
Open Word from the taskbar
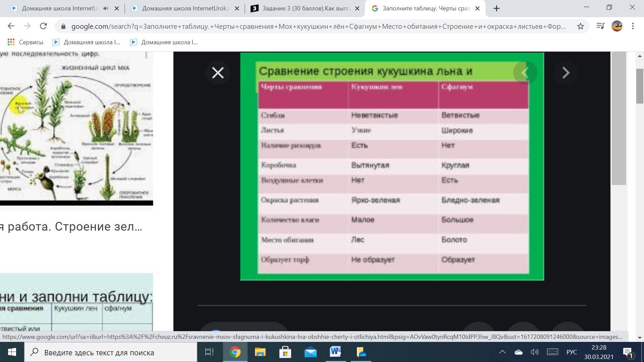pyautogui.click(x=335, y=352)
